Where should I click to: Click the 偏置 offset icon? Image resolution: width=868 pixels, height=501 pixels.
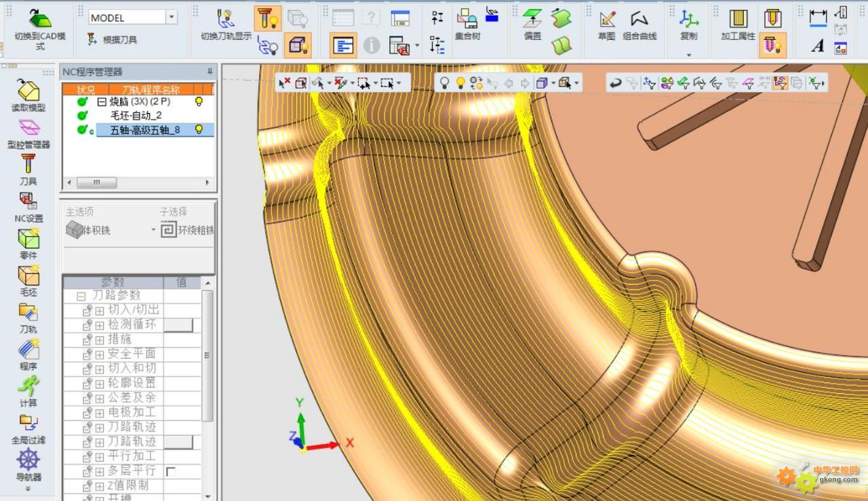click(532, 20)
